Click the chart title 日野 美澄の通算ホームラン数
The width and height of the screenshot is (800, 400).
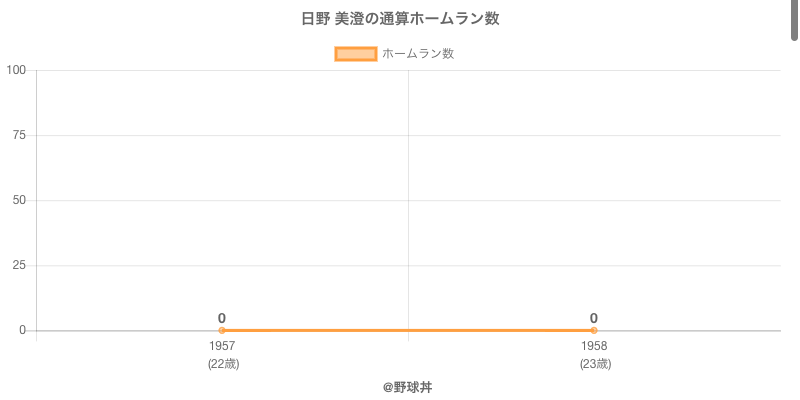point(400,19)
